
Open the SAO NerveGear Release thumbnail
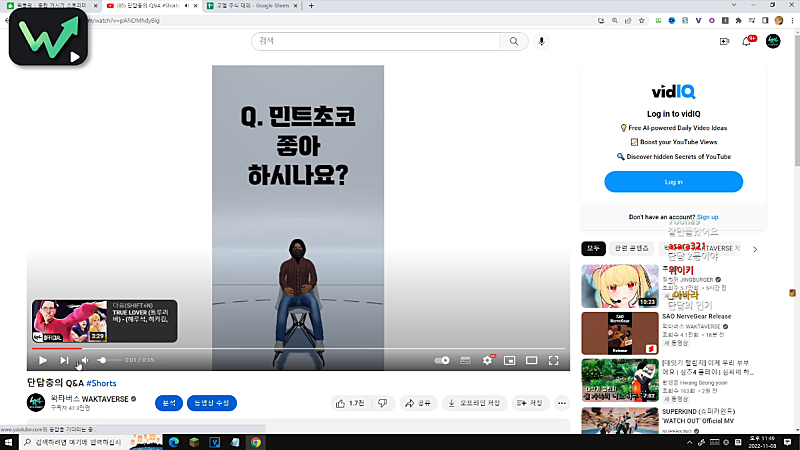pos(620,333)
